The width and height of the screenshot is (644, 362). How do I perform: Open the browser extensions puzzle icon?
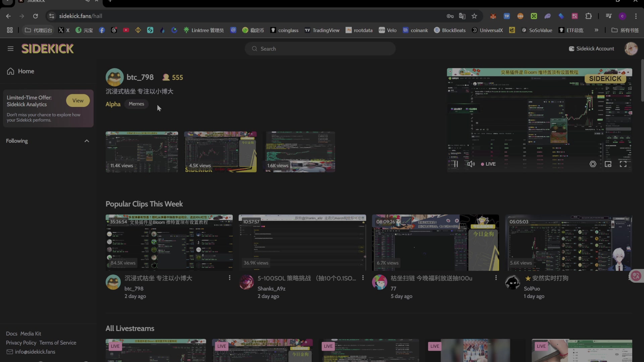click(x=589, y=16)
